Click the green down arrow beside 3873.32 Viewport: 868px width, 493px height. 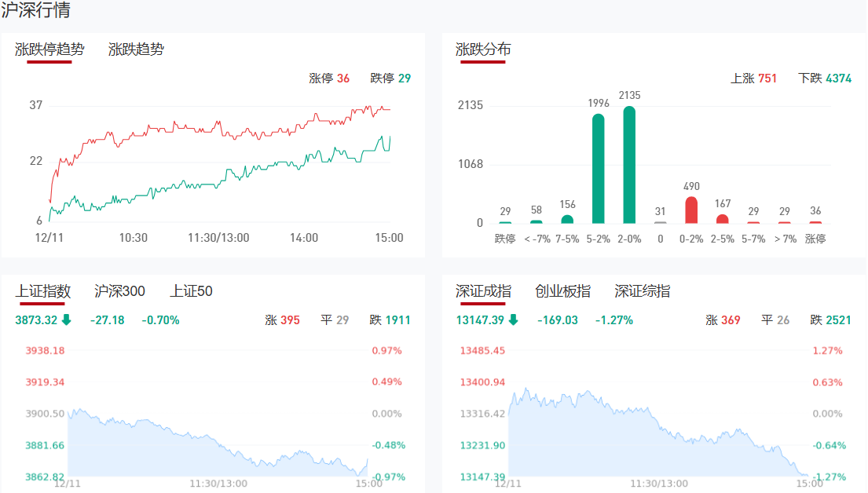click(67, 320)
